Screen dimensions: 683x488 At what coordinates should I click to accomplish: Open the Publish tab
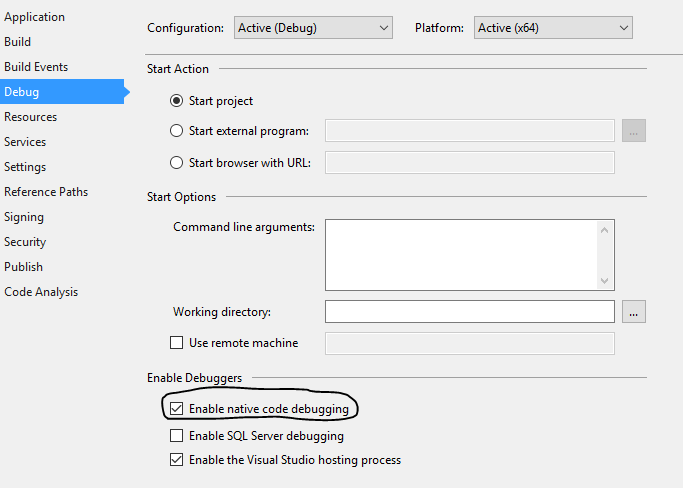click(24, 267)
